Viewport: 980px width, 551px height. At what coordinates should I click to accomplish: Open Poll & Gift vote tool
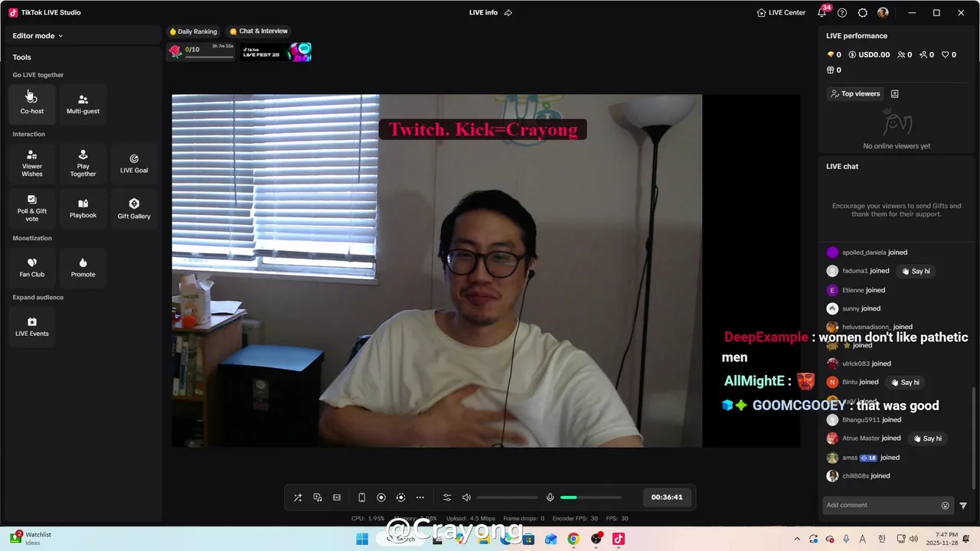[32, 208]
